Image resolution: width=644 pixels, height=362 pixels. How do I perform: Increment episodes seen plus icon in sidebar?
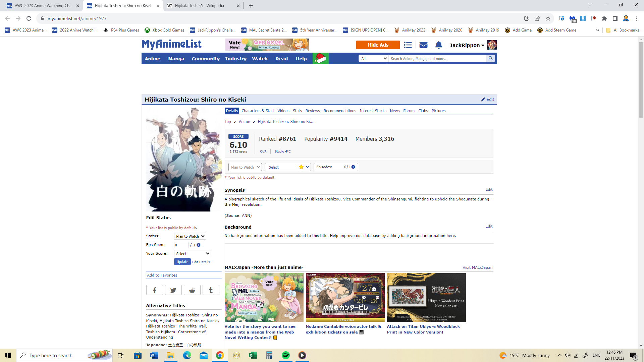(199, 245)
